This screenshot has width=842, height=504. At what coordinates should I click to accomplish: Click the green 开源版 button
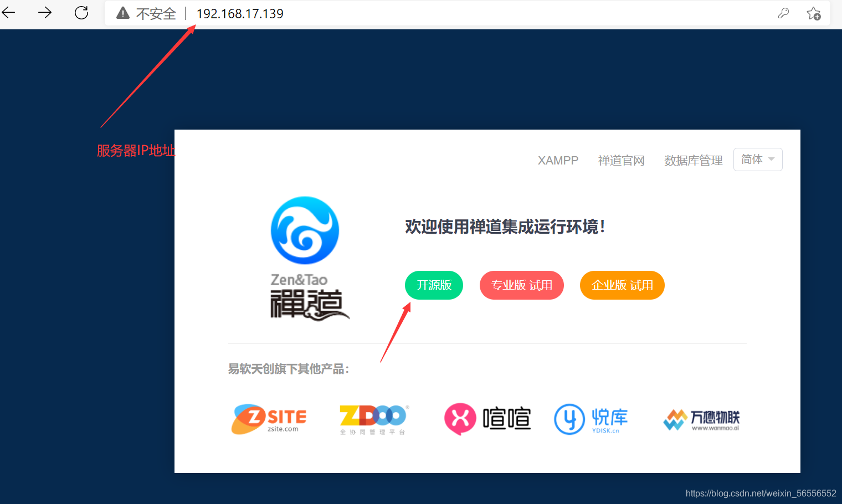[x=434, y=285]
